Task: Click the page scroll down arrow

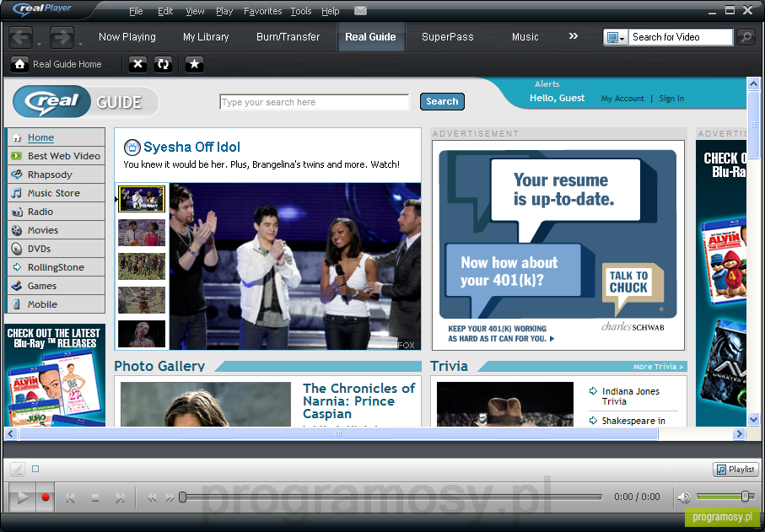Action: (x=753, y=419)
